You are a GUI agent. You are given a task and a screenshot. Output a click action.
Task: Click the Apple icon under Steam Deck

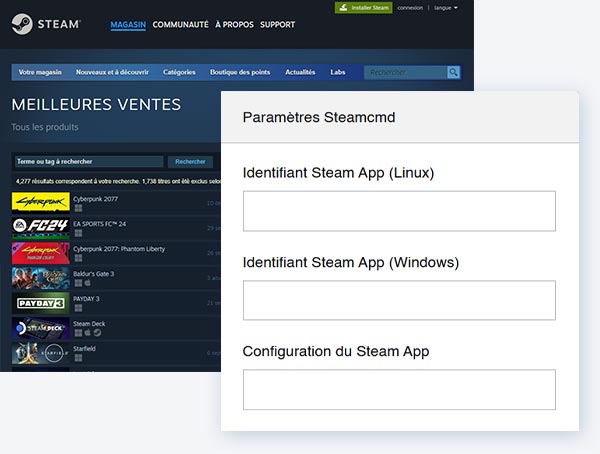pyautogui.click(x=88, y=333)
